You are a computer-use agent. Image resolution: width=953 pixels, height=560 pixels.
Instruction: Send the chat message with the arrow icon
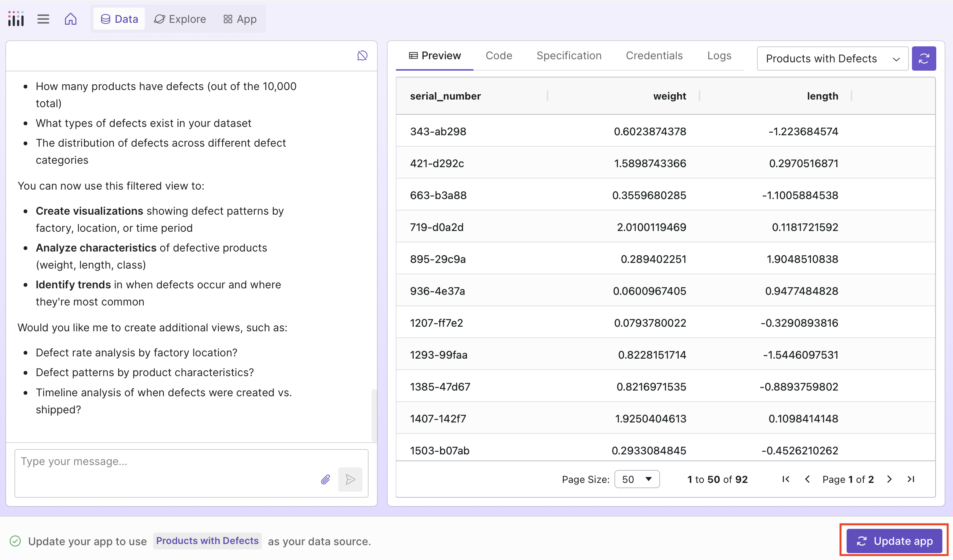tap(350, 479)
